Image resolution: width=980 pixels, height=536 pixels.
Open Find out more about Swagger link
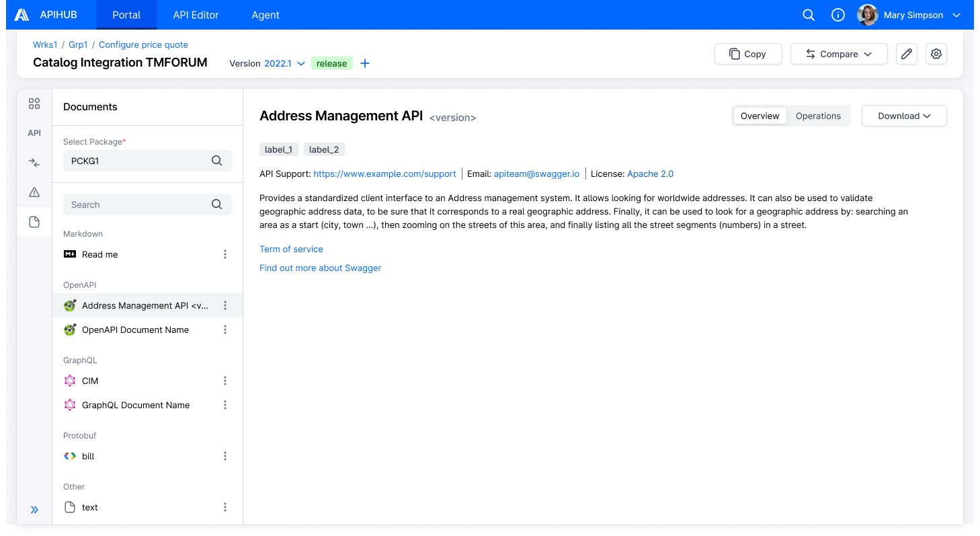[x=320, y=268]
